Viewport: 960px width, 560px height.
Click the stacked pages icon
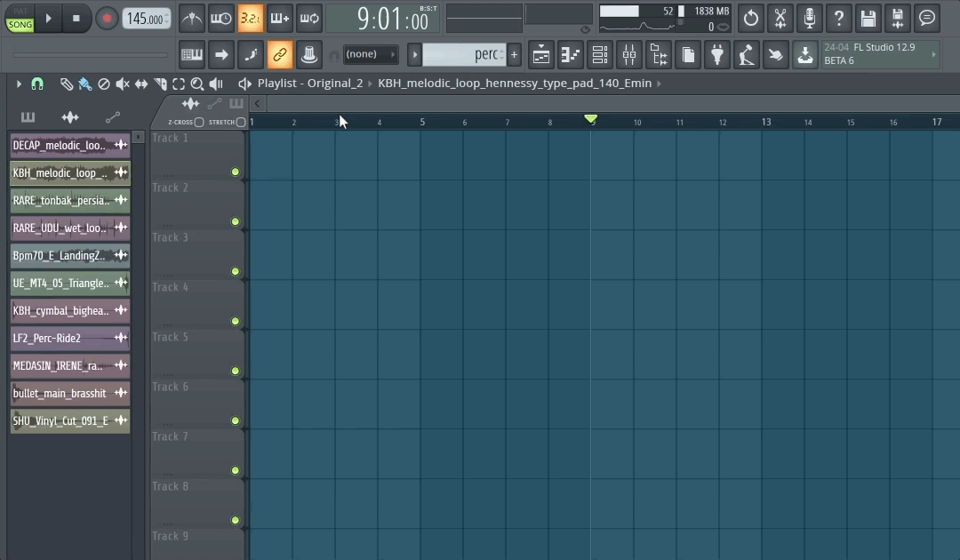(688, 55)
